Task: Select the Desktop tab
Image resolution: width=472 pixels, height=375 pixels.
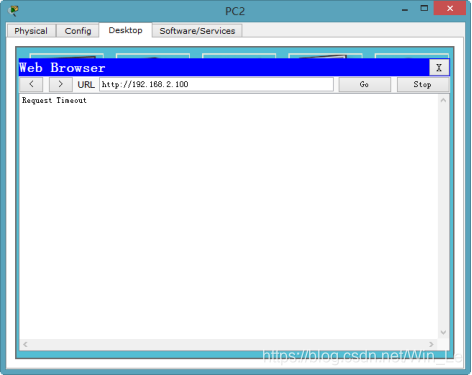Action: (125, 30)
